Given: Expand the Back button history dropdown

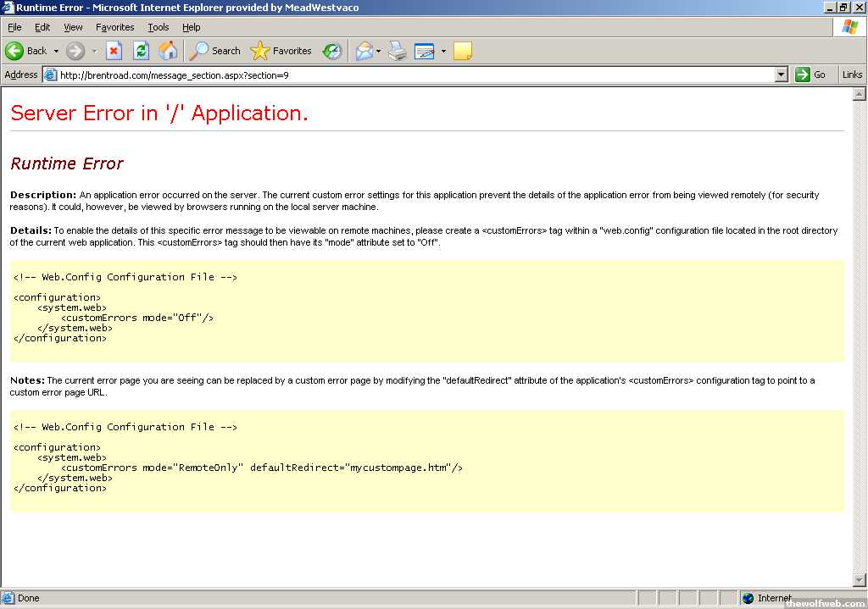Looking at the screenshot, I should pos(57,51).
